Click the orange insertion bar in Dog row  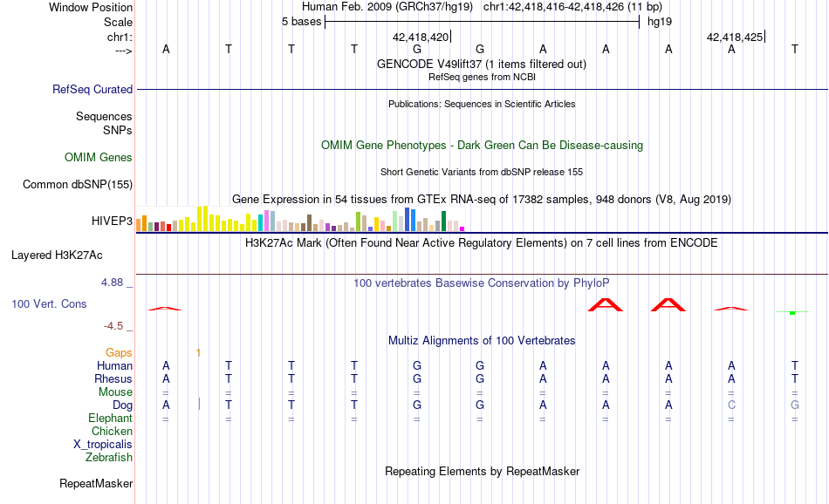coord(199,404)
